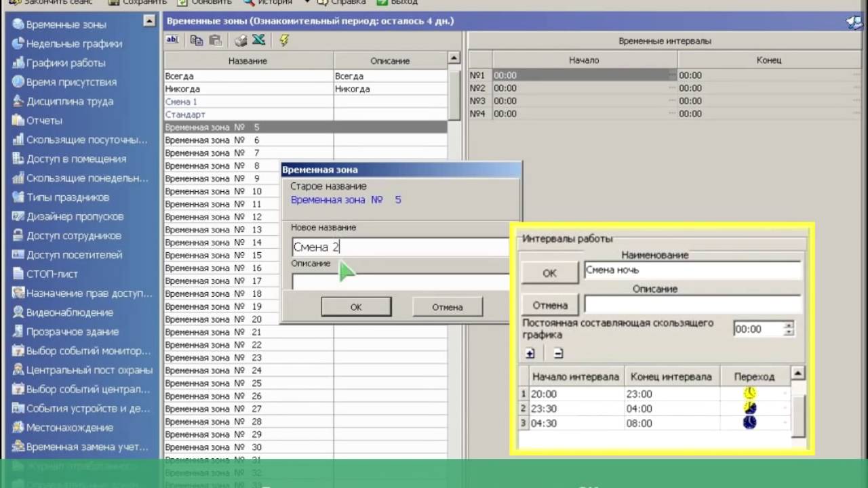This screenshot has width=868, height=488.
Task: Open Переход dropdown for interval row 3
Action: (787, 423)
